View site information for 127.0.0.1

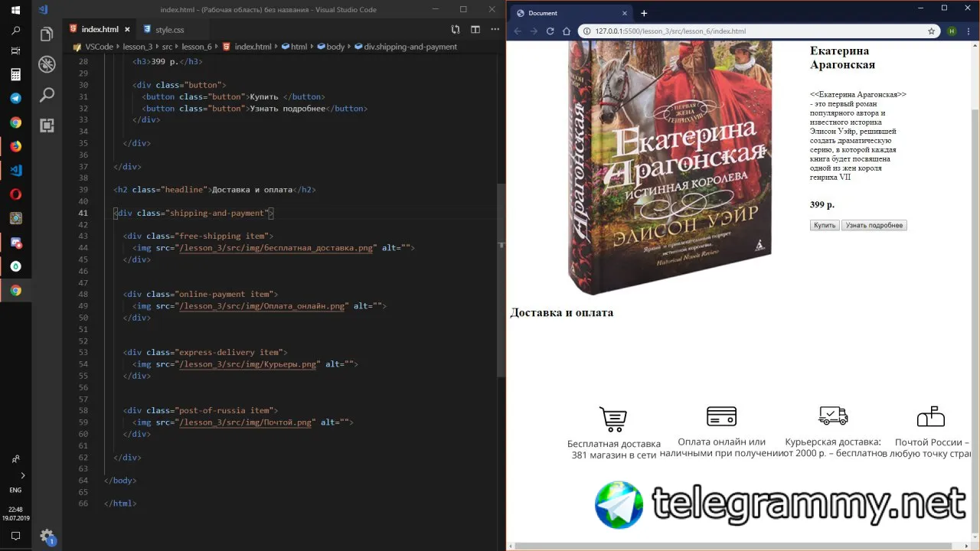tap(586, 31)
